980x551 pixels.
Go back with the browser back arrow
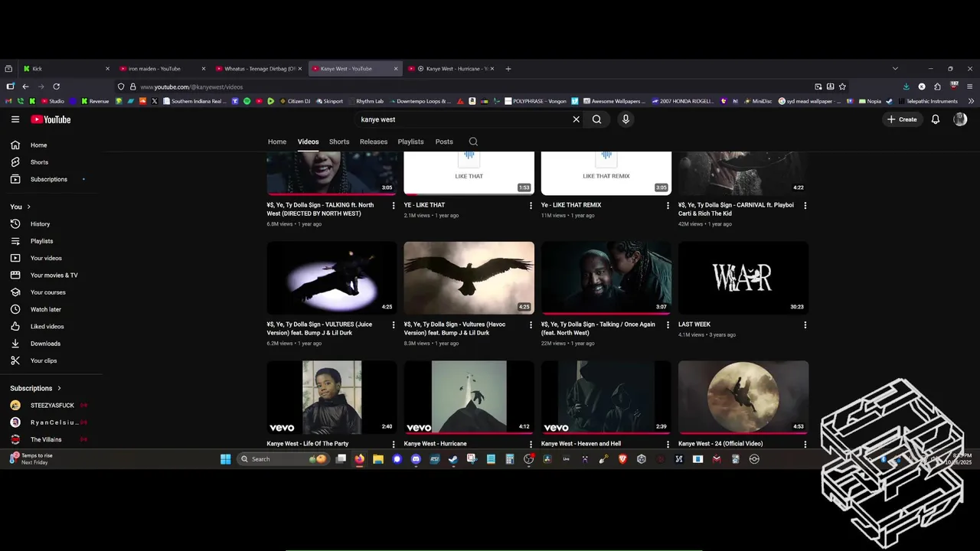[x=25, y=86]
